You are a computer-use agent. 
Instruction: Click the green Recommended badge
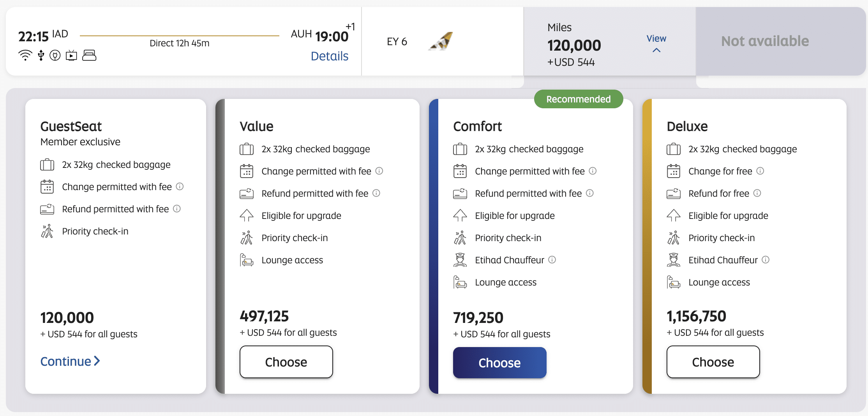tap(578, 99)
